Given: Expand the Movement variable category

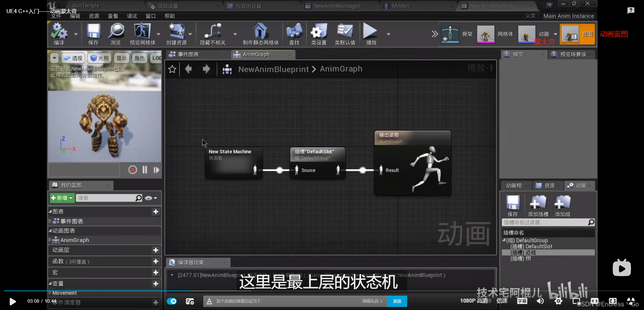Looking at the screenshot, I should (x=50, y=293).
